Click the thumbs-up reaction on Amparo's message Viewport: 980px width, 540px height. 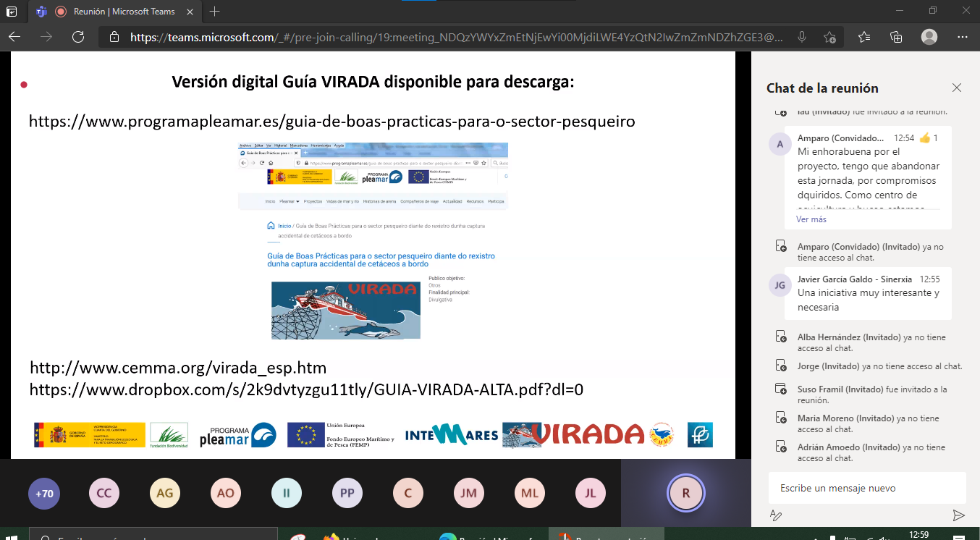tap(924, 138)
